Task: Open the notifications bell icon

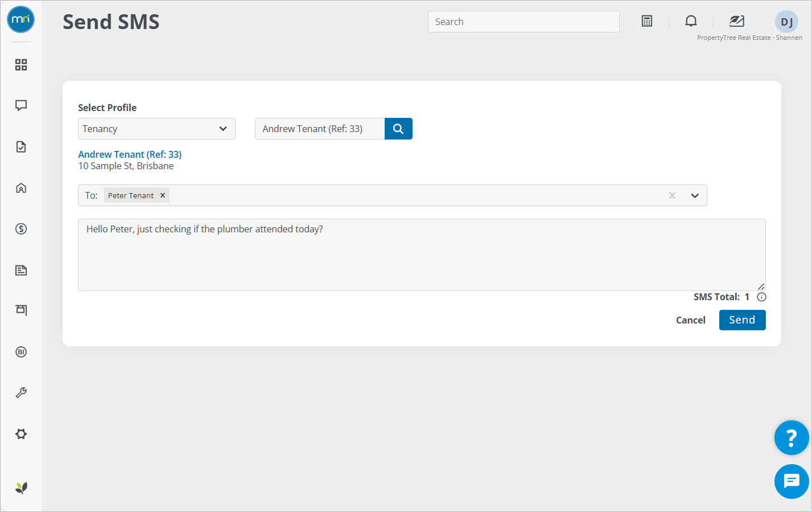Action: 691,21
